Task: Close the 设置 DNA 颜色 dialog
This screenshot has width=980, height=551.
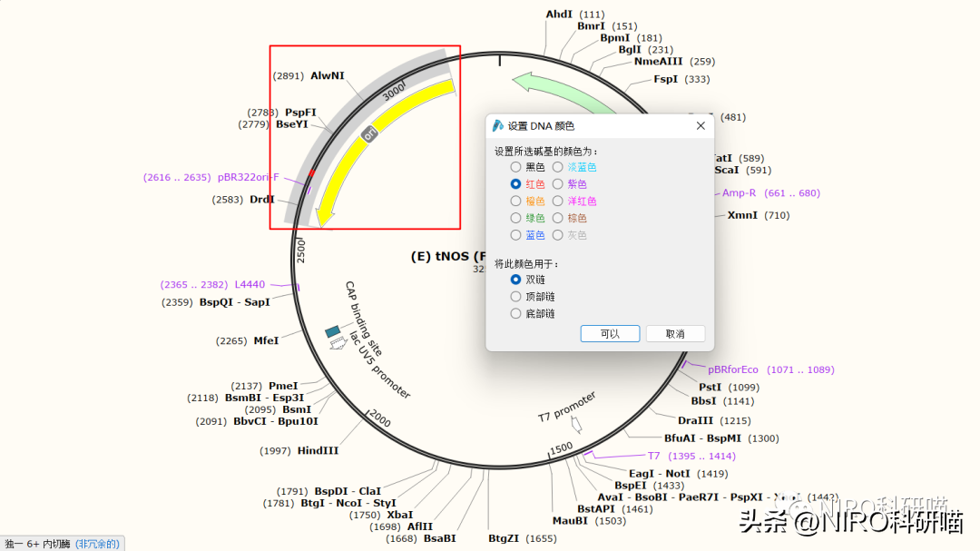Action: 701,126
